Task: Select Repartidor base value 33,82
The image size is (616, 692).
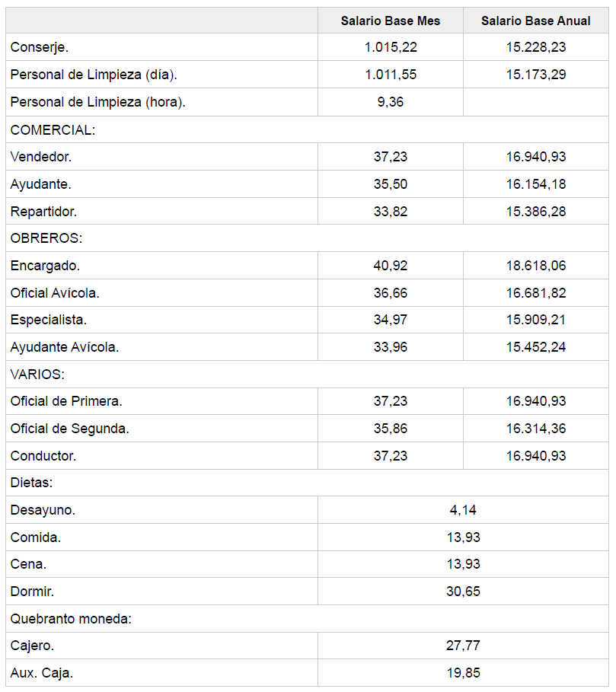Action: click(391, 211)
